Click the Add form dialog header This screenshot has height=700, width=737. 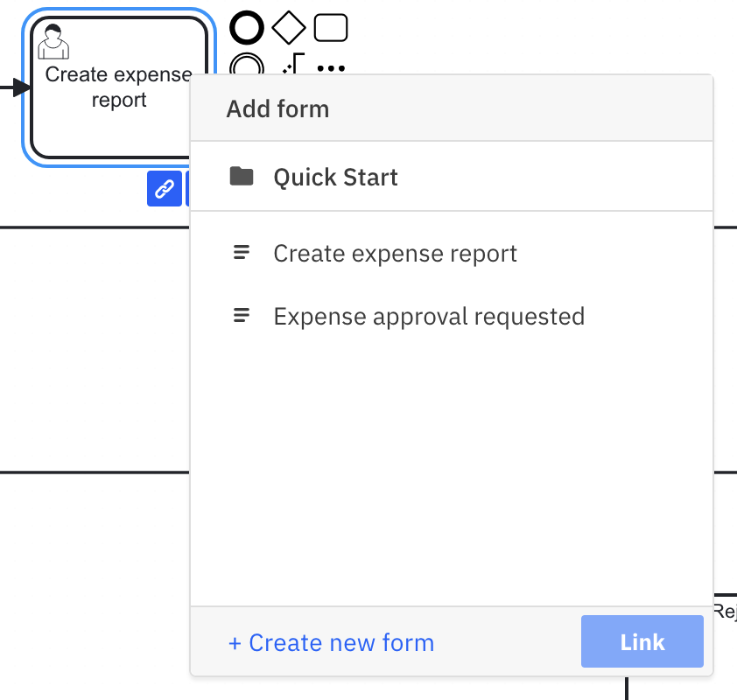point(277,108)
